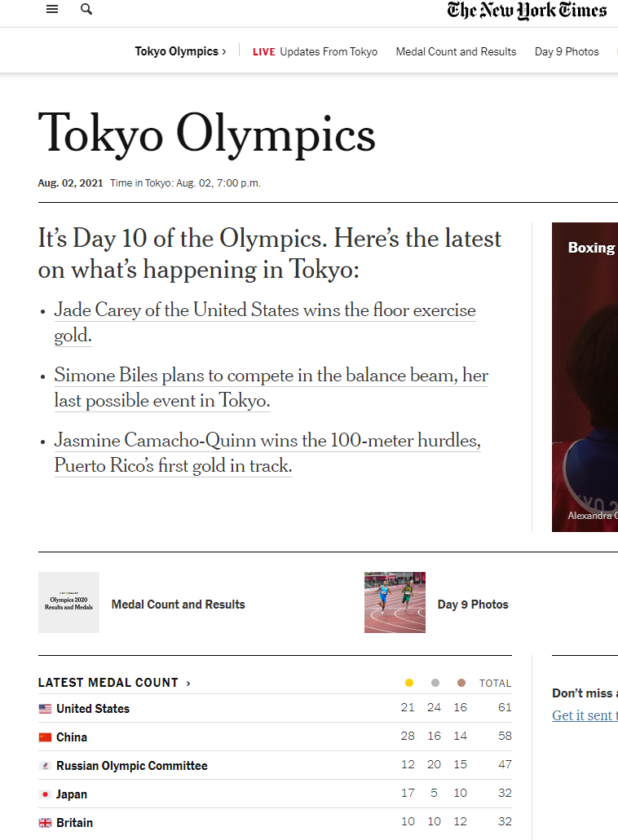Screen dimensions: 618x840
Task: Go to The New York Times logo
Action: pos(527,10)
